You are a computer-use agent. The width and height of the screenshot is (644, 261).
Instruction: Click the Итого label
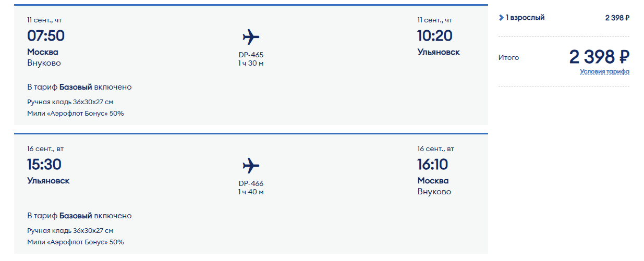[x=509, y=57]
